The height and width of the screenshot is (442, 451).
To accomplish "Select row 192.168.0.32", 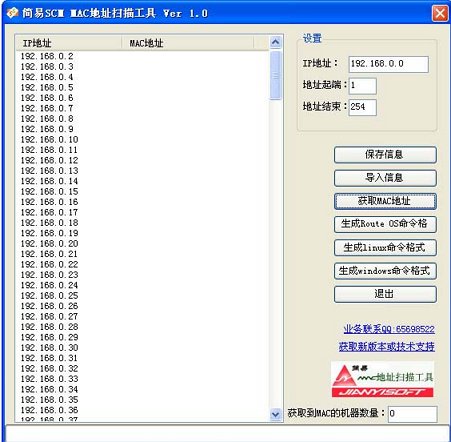I will 142,369.
